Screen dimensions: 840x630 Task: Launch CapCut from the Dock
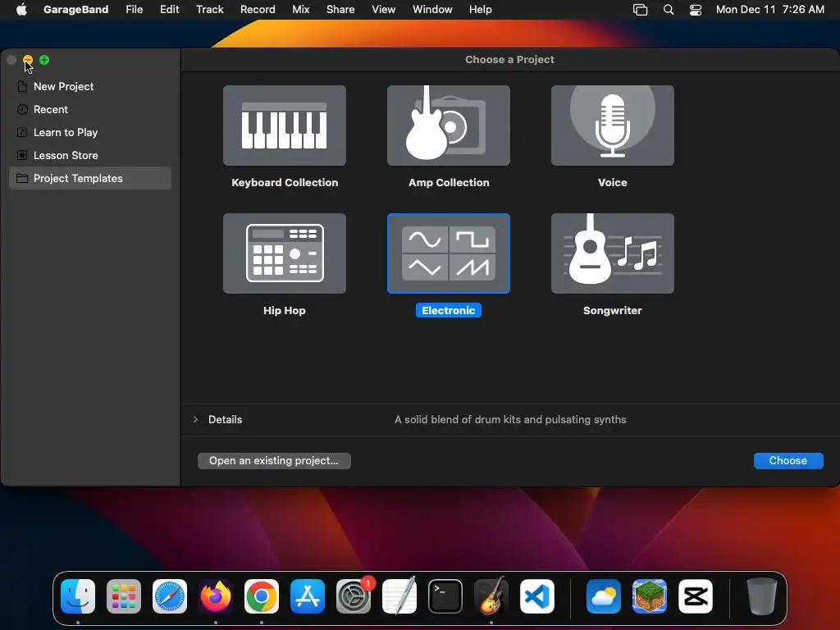point(696,596)
